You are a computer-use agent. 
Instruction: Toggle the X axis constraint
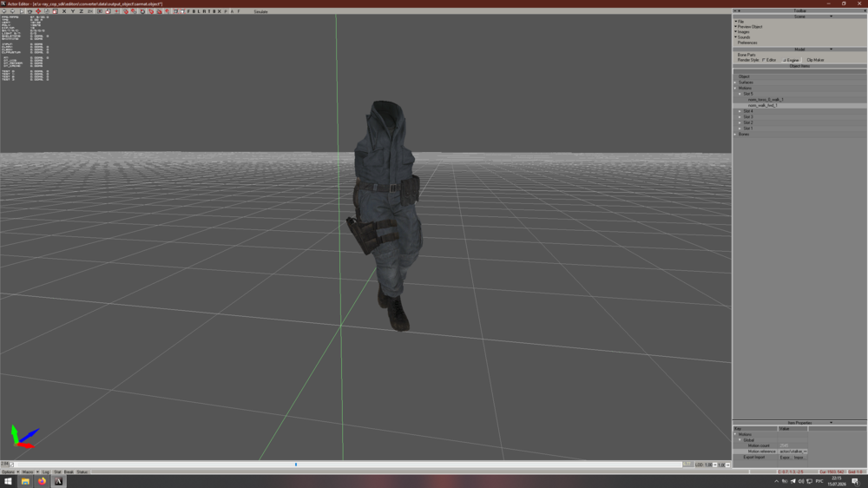tap(64, 11)
